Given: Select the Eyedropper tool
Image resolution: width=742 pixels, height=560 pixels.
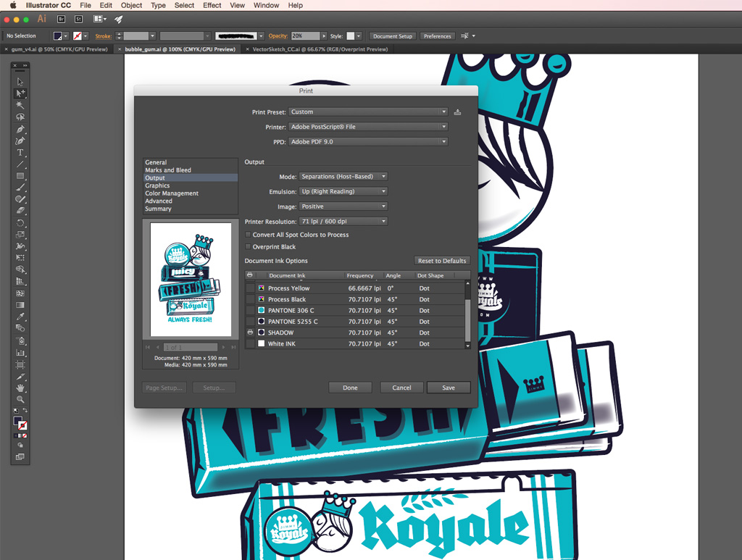Looking at the screenshot, I should pyautogui.click(x=20, y=317).
